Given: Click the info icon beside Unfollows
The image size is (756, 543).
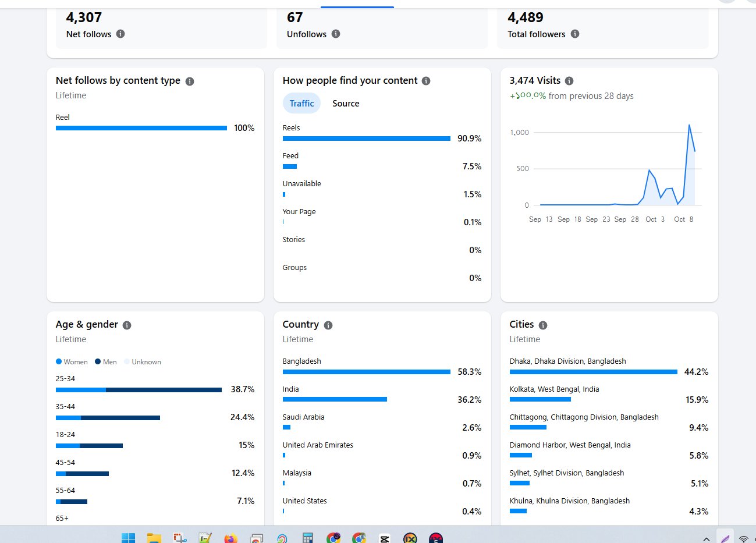Looking at the screenshot, I should coord(336,34).
